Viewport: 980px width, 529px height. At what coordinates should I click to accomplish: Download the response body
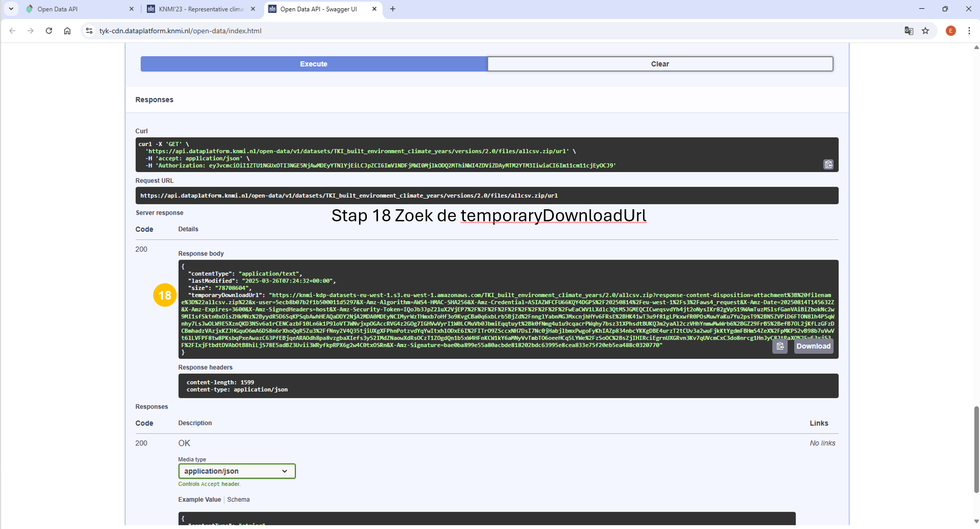[x=813, y=346]
